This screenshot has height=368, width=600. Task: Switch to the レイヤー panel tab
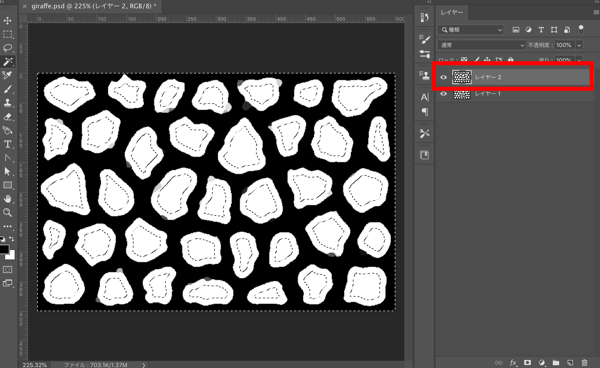[452, 13]
